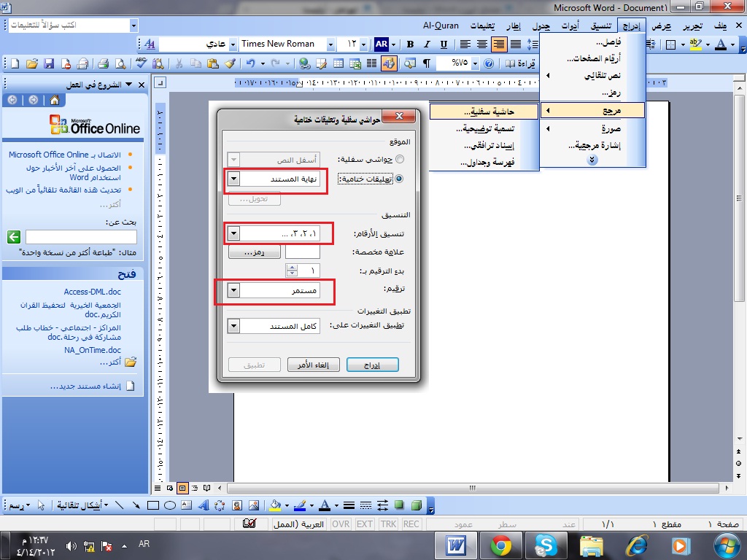
Task: Click the Select Objects pointer icon
Action: point(41,505)
